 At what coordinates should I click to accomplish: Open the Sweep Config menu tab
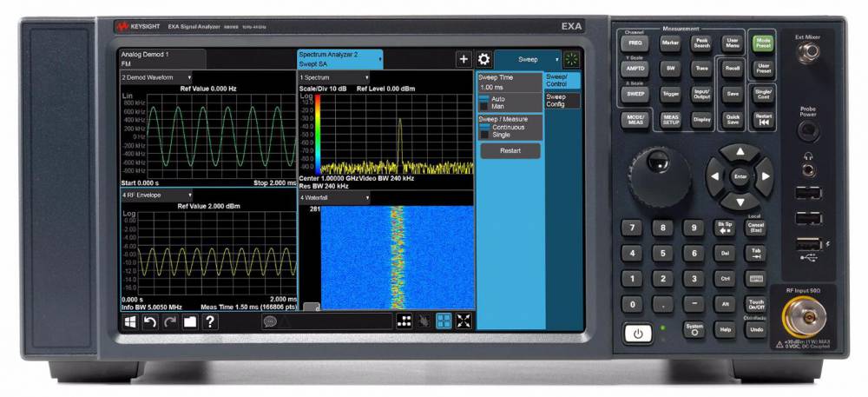(562, 100)
